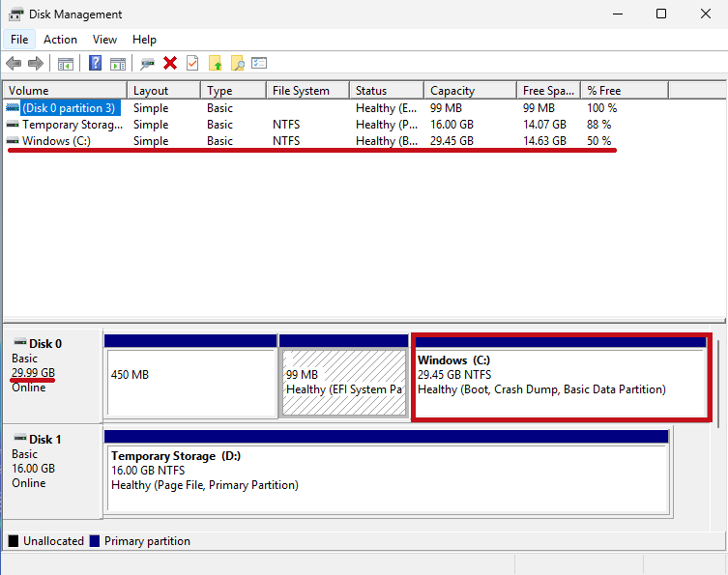Click the 16.00 GB capacity cell in list
This screenshot has width=728, height=575.
point(451,125)
